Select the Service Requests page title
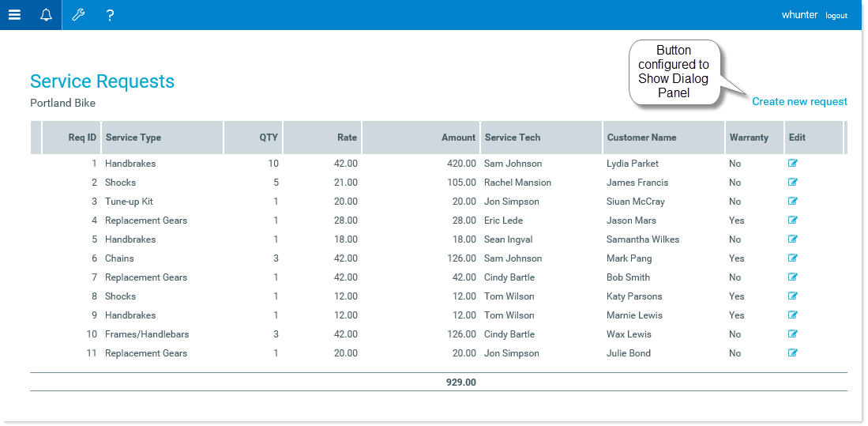Viewport: 868px width, 426px height. (x=103, y=81)
